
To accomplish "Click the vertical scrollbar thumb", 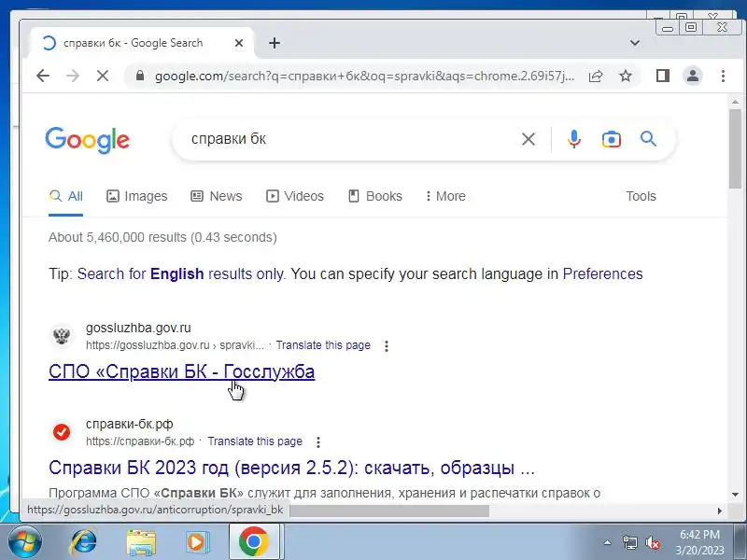I will (735, 148).
